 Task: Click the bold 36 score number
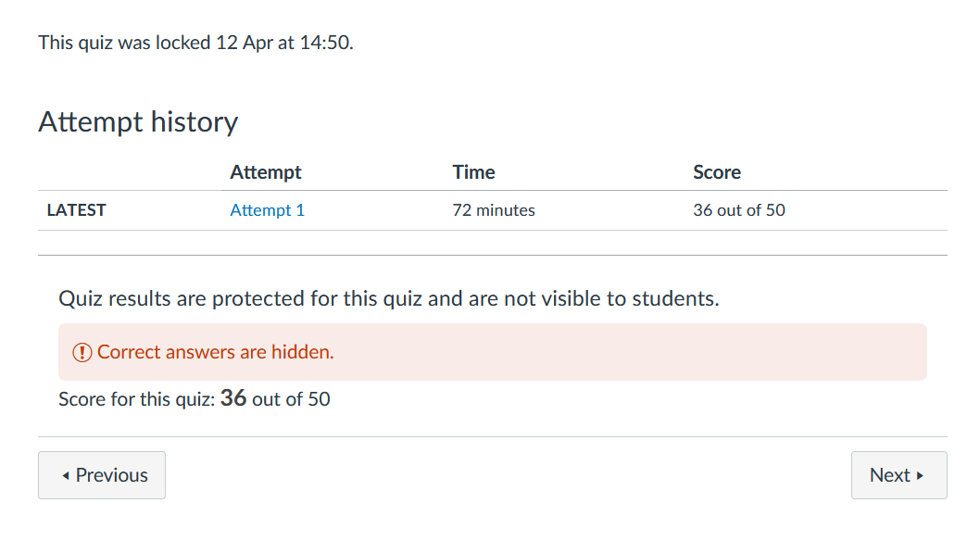coord(233,399)
